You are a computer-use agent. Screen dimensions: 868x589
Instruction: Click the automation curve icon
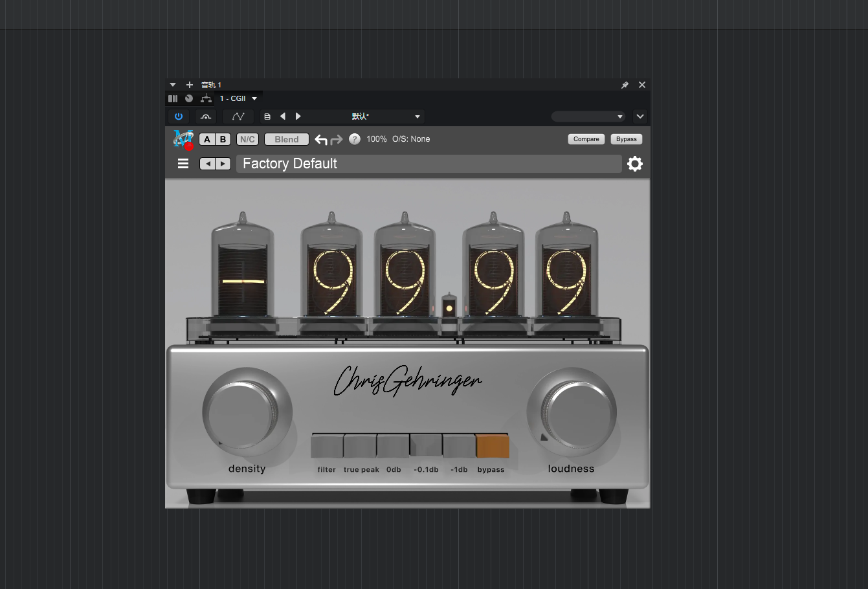(238, 117)
